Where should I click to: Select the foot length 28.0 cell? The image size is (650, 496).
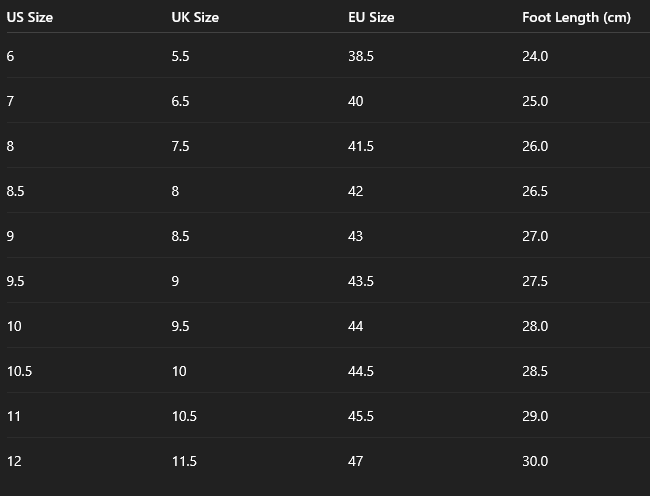coord(535,326)
